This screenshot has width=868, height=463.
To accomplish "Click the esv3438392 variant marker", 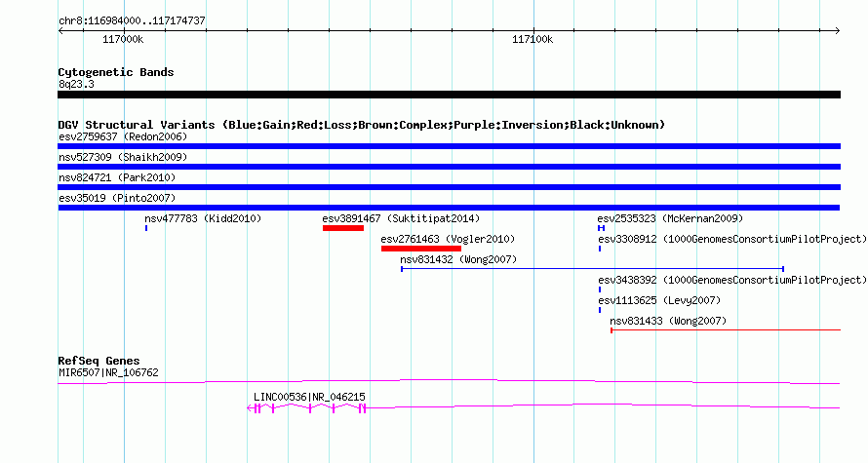I will pyautogui.click(x=600, y=289).
